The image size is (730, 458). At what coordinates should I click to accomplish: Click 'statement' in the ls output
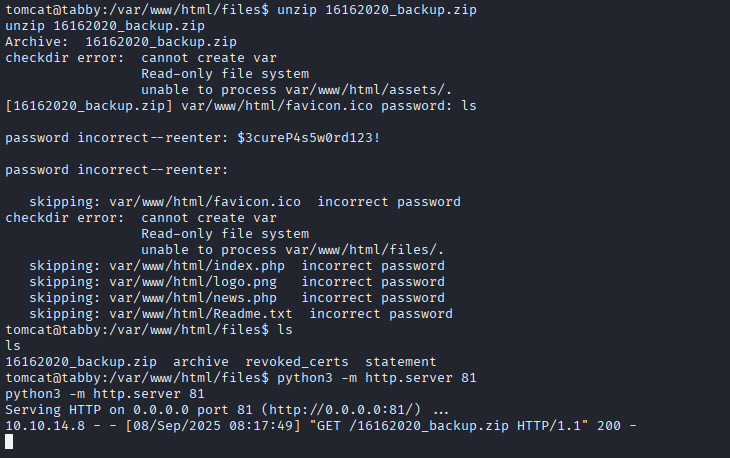(401, 362)
